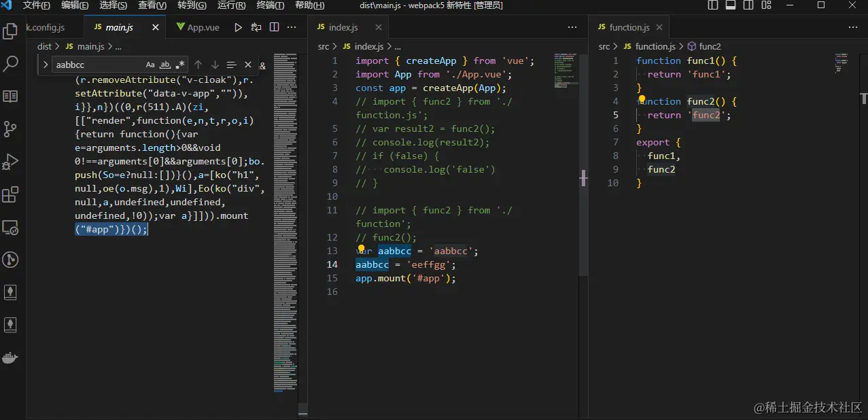The image size is (868, 420).
Task: Open the Search view in activity bar
Action: (x=10, y=64)
